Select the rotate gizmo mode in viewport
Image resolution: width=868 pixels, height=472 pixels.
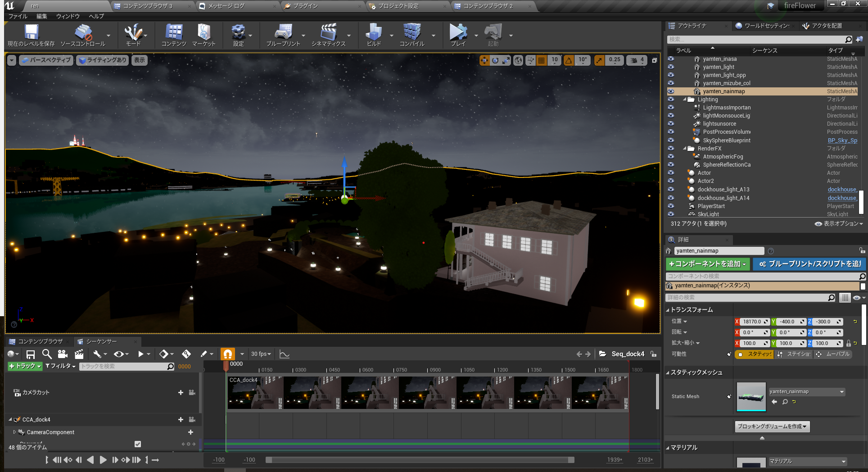[495, 60]
